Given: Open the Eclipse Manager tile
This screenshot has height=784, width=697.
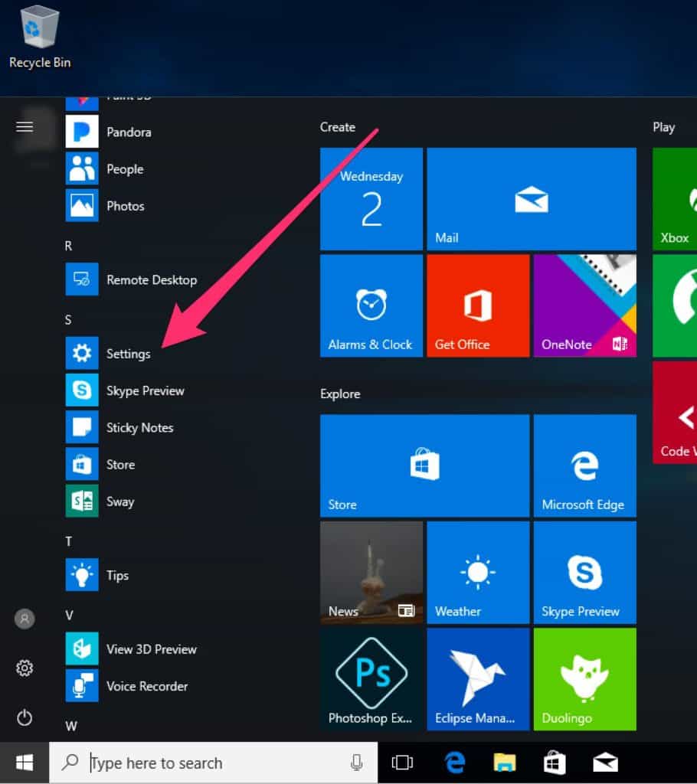Looking at the screenshot, I should coord(478,679).
